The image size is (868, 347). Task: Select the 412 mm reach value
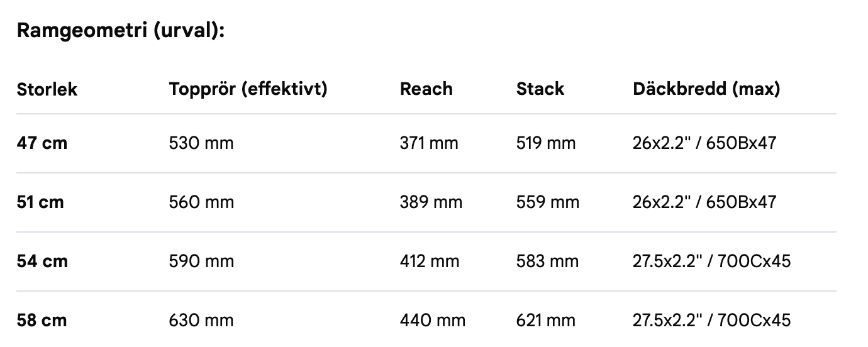pyautogui.click(x=430, y=261)
